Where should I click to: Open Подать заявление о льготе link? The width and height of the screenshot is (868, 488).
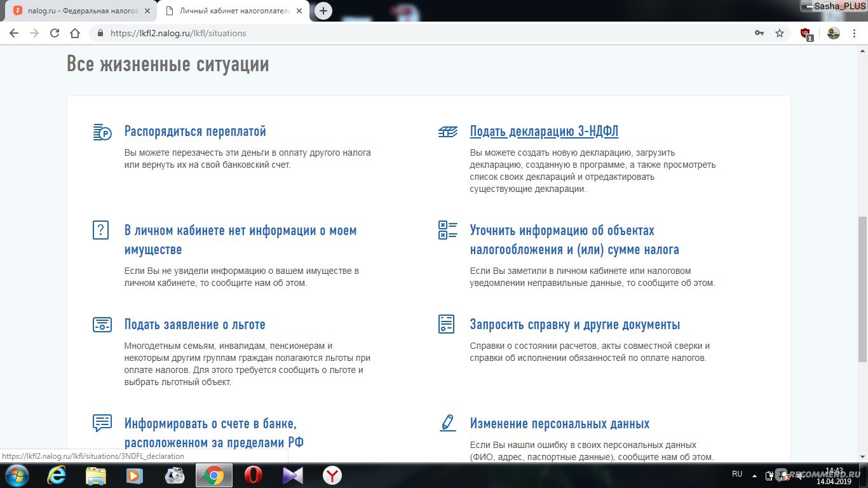click(195, 325)
